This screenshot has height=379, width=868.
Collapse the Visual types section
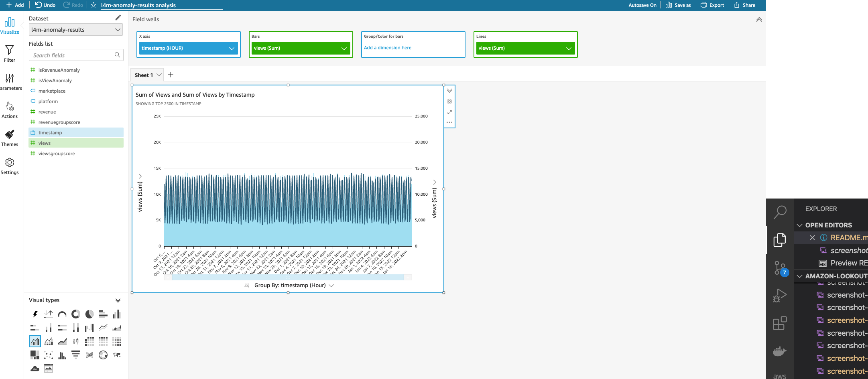(x=118, y=300)
